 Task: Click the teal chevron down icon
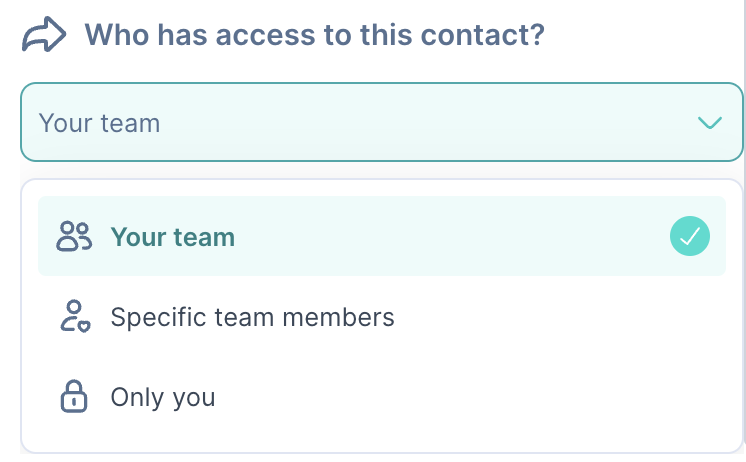709,123
